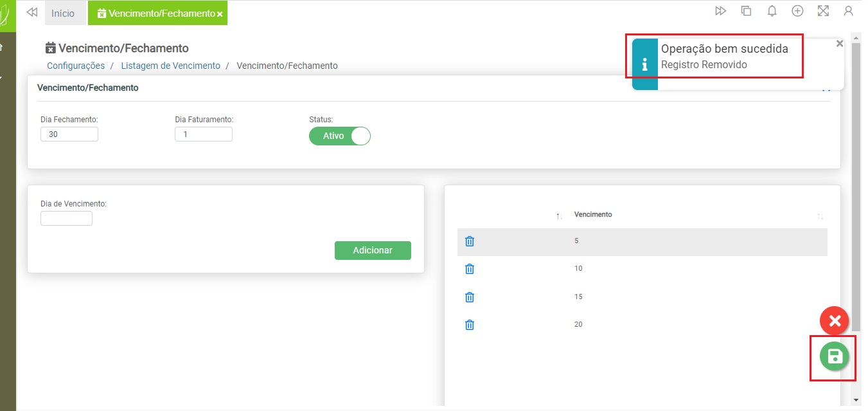Viewport: 868px width, 411px height.
Task: Click the Dia de Vencimento input field
Action: 66,219
